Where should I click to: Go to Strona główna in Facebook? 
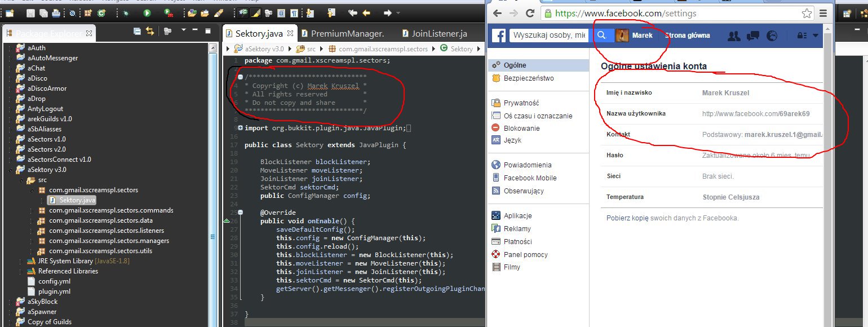[687, 36]
